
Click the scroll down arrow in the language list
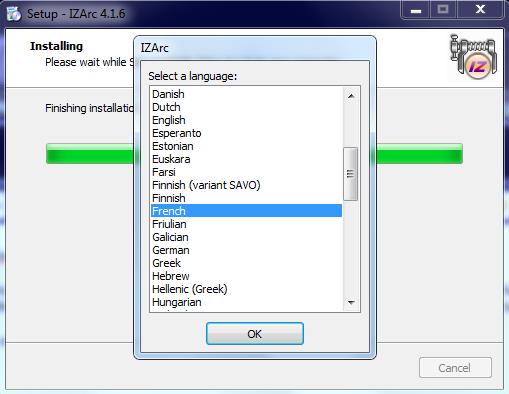point(351,302)
